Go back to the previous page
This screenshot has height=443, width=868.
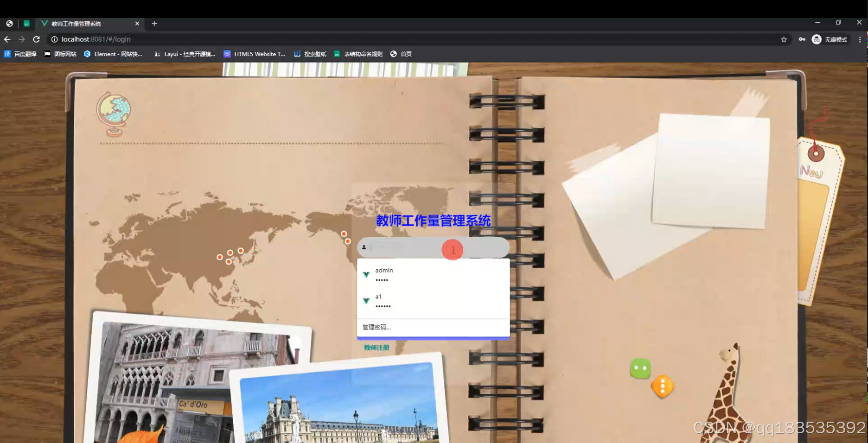pos(7,39)
